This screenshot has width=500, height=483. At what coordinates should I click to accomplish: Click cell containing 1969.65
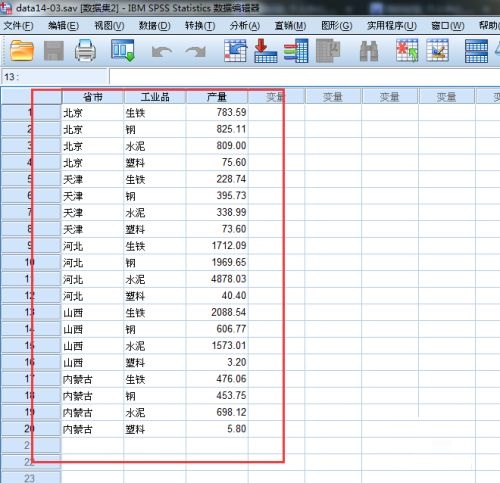[x=217, y=262]
